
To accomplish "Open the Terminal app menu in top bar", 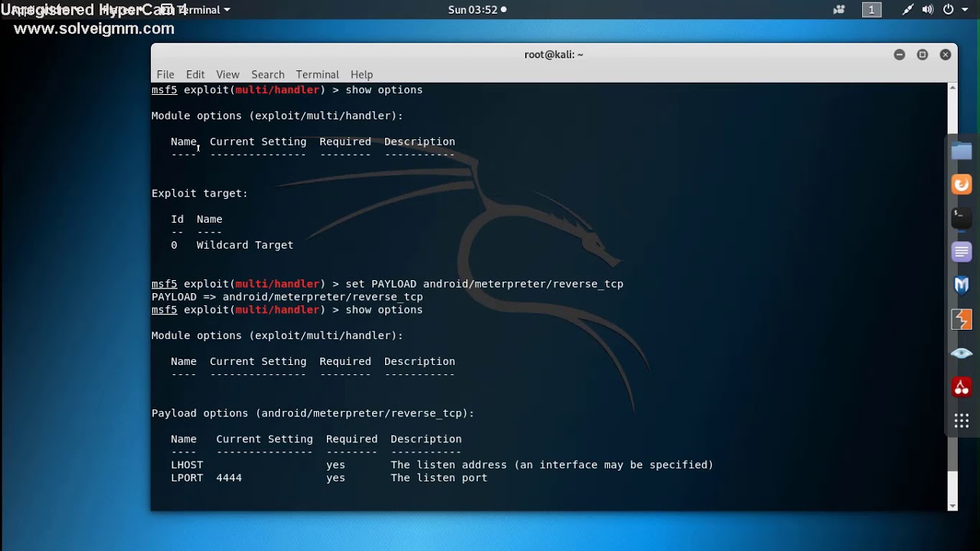I will pos(196,10).
